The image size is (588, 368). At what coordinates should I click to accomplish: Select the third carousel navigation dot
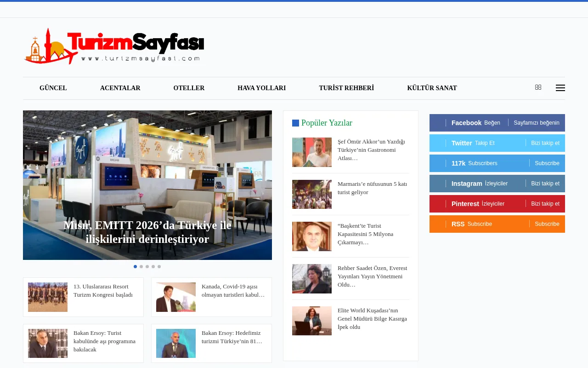(x=147, y=266)
